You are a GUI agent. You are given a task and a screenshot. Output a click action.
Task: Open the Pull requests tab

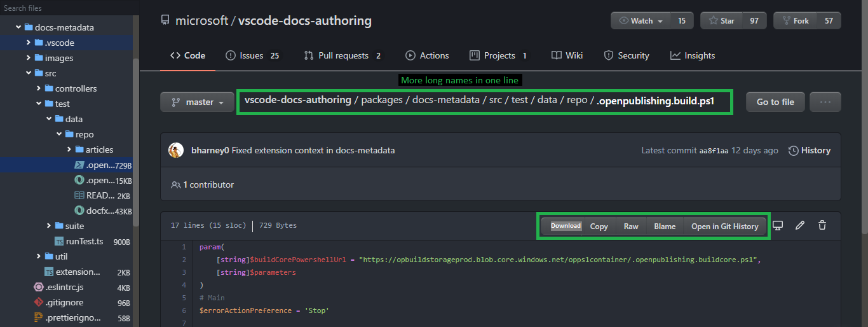pyautogui.click(x=342, y=55)
